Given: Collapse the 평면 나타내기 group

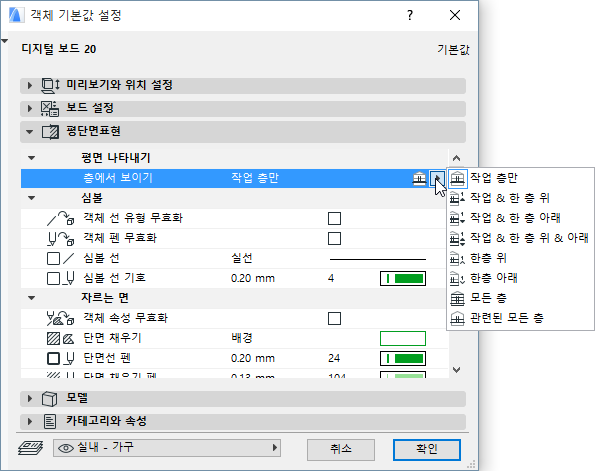Looking at the screenshot, I should pos(31,158).
